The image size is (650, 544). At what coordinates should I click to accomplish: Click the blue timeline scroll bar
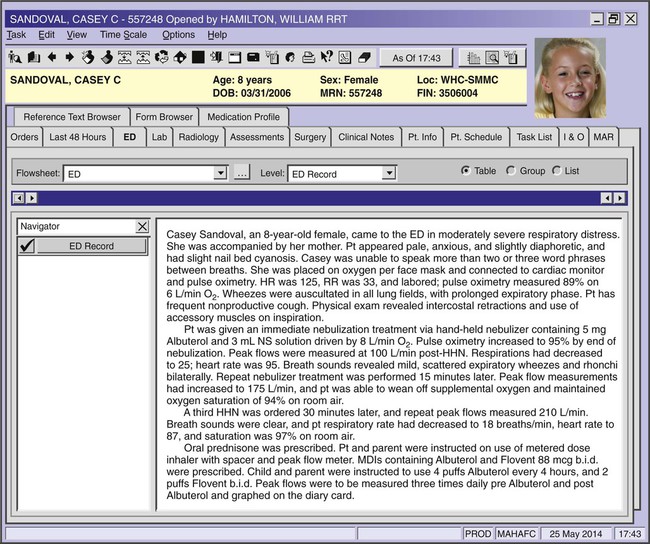click(320, 198)
